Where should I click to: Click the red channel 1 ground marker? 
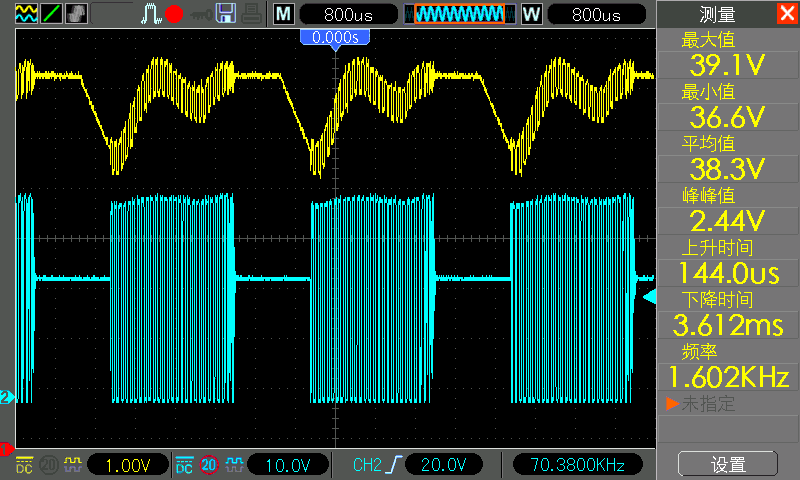[6, 449]
